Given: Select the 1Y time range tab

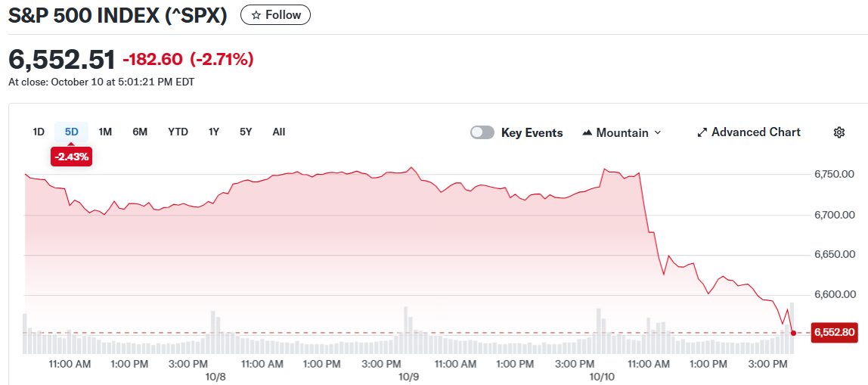Looking at the screenshot, I should pyautogui.click(x=214, y=132).
